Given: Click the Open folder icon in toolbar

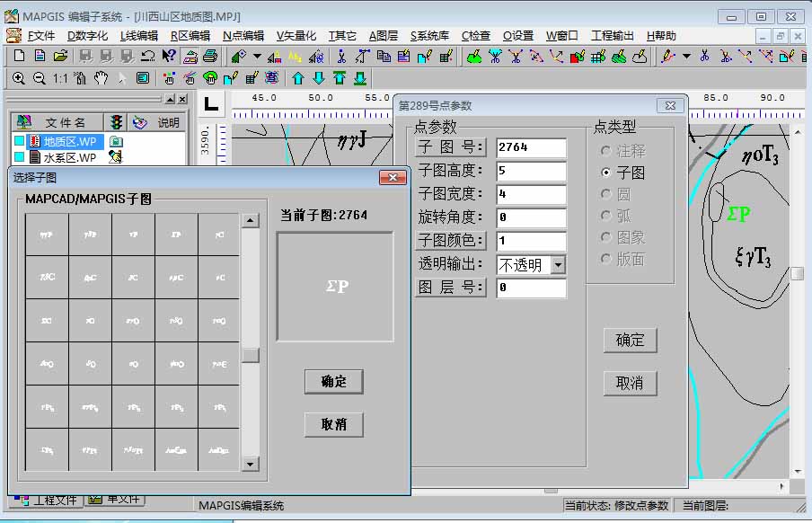Looking at the screenshot, I should 60,56.
